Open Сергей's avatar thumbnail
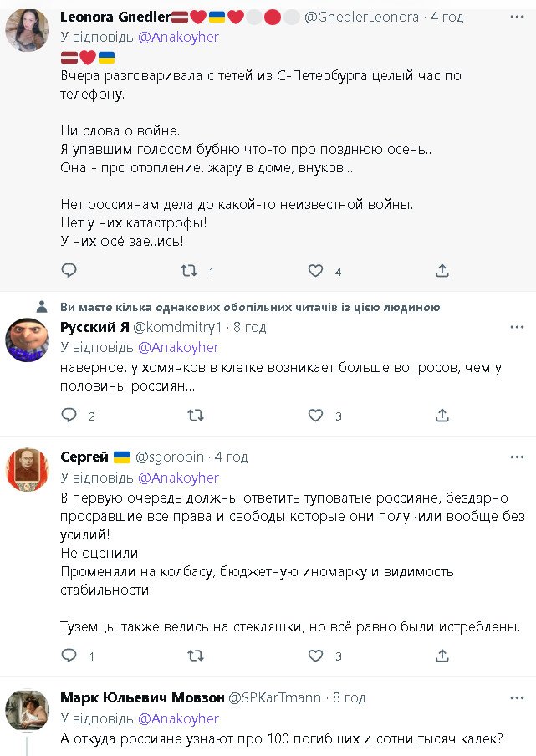This screenshot has width=536, height=756. coord(27,469)
